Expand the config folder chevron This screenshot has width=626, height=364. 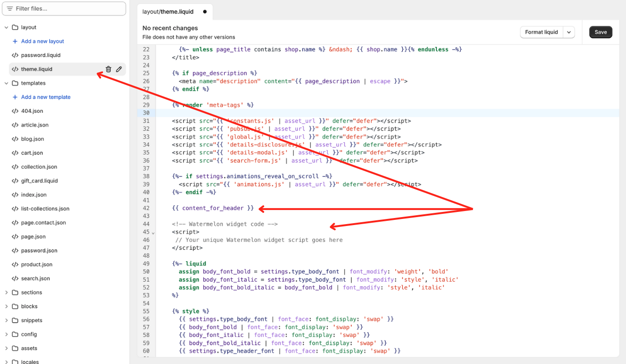[x=7, y=335]
